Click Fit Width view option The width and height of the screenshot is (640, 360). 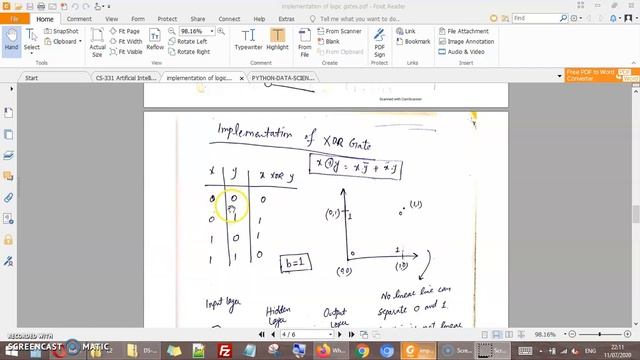pos(126,41)
